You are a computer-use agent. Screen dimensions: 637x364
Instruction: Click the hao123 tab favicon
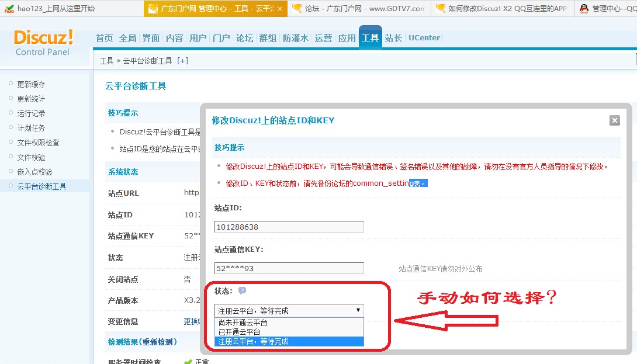pyautogui.click(x=9, y=9)
